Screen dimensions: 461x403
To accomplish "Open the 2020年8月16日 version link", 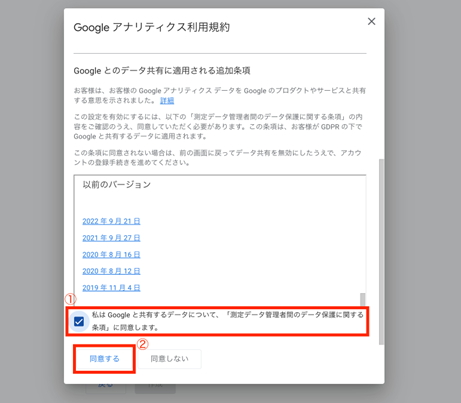I will tap(111, 254).
